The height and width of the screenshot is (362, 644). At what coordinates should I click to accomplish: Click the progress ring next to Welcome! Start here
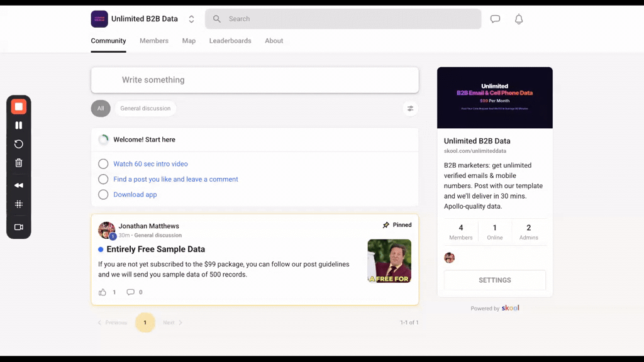104,140
